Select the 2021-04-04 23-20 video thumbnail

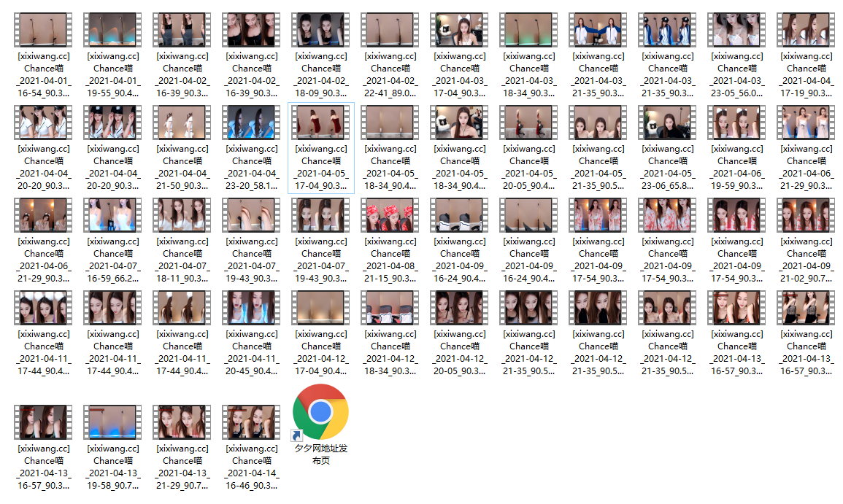[251, 123]
